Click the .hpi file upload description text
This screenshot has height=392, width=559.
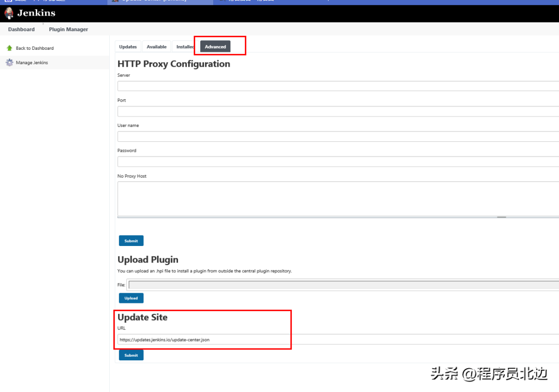click(204, 271)
